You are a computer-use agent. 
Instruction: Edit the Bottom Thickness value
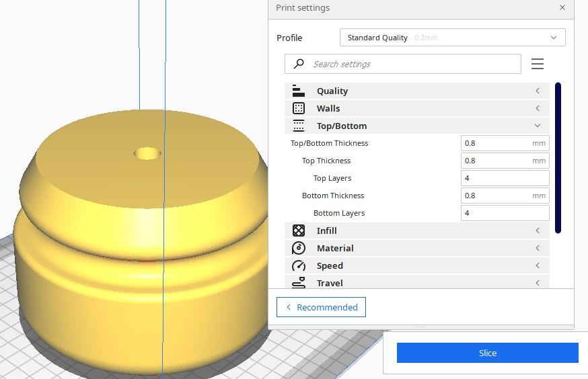click(x=505, y=196)
